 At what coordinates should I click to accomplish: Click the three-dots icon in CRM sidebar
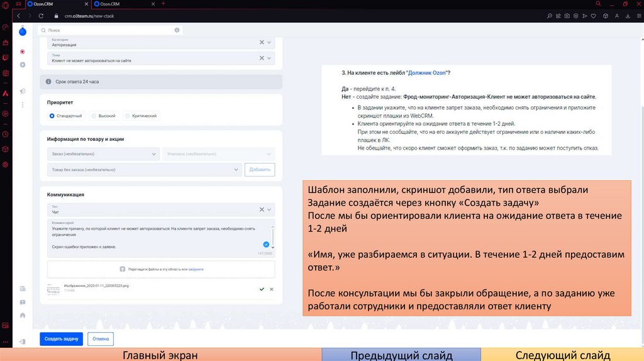click(23, 105)
